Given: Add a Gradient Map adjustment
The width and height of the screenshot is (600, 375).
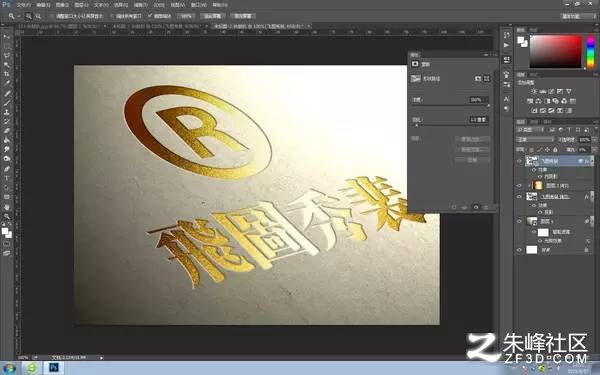Looking at the screenshot, I should tap(569, 111).
